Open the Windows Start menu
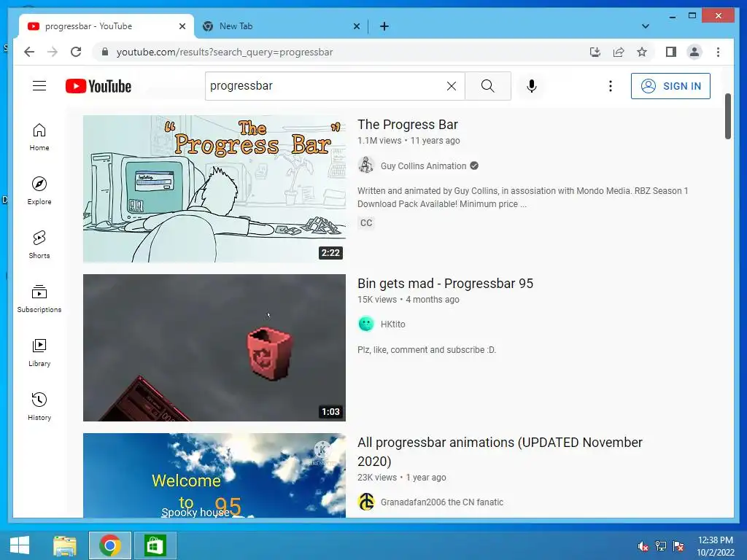 pos(20,545)
